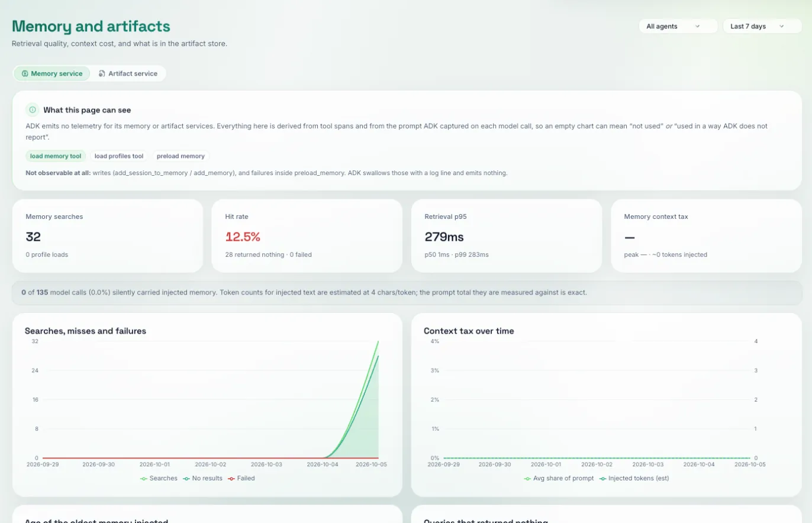Select the load profiles tool chip
Image resolution: width=812 pixels, height=523 pixels.
(x=119, y=156)
